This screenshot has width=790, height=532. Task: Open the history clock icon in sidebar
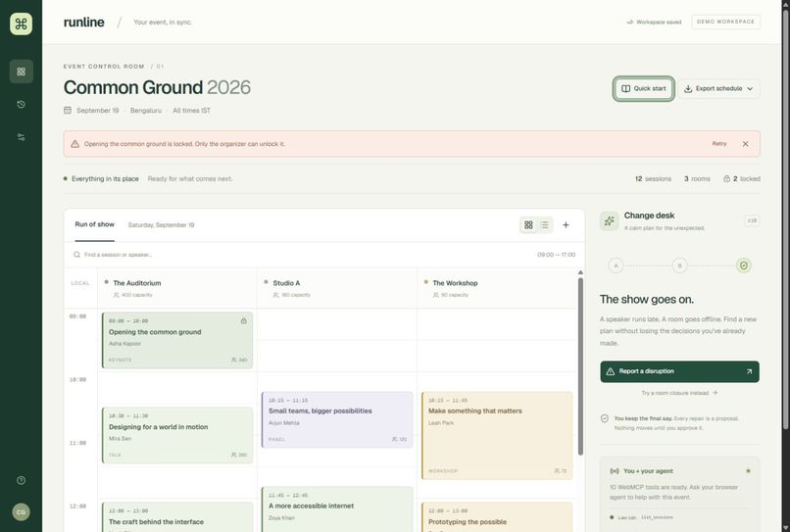click(22, 104)
